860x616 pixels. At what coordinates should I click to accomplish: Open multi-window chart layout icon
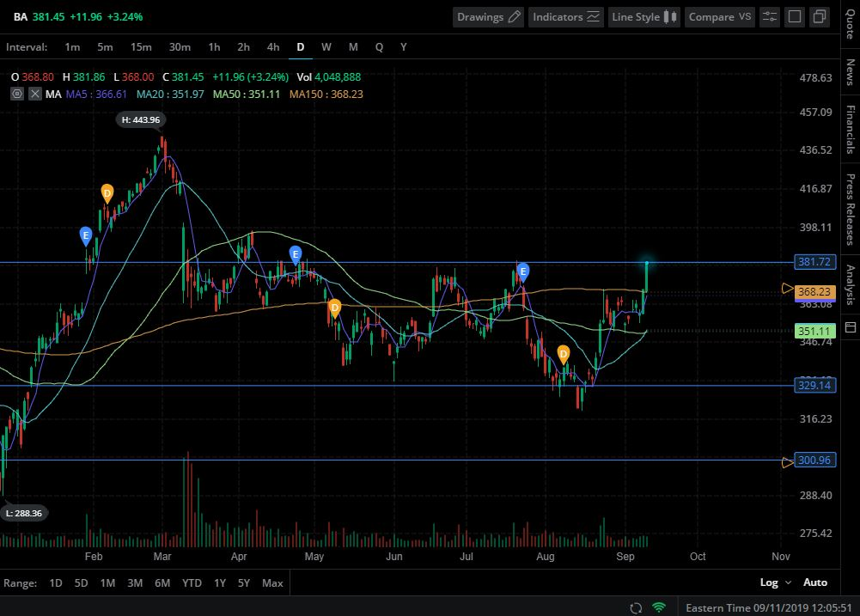point(819,17)
